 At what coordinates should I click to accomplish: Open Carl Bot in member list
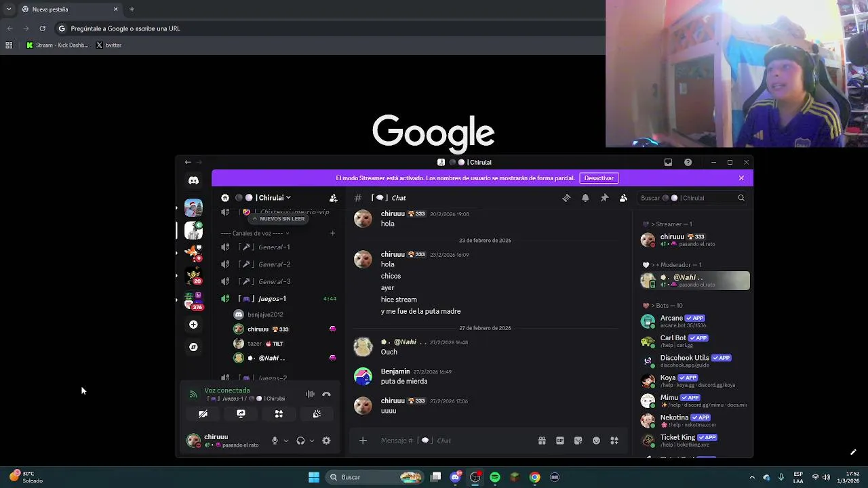pyautogui.click(x=694, y=341)
